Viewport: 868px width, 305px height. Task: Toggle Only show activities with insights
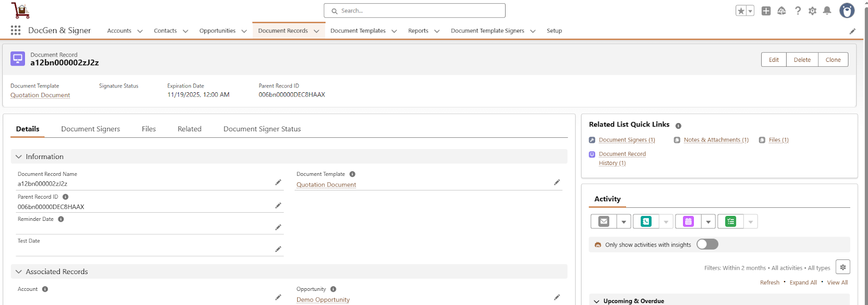click(707, 244)
